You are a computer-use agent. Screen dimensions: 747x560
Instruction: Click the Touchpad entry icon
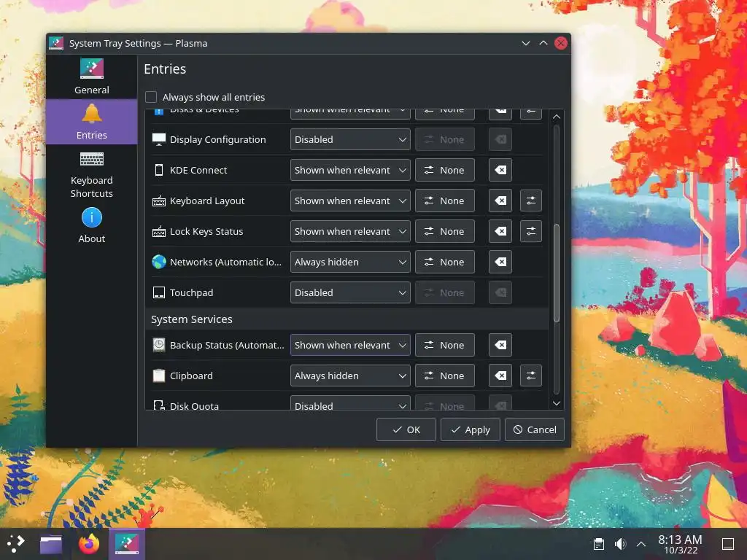(x=158, y=292)
